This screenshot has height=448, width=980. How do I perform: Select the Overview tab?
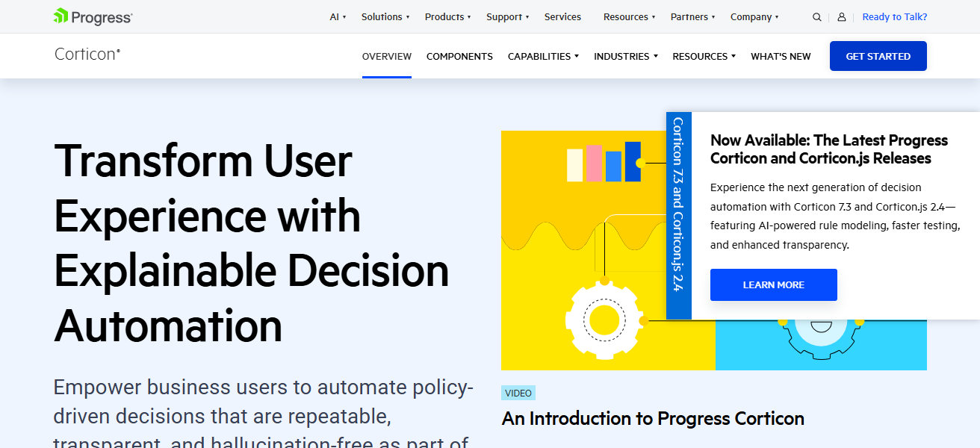[387, 57]
